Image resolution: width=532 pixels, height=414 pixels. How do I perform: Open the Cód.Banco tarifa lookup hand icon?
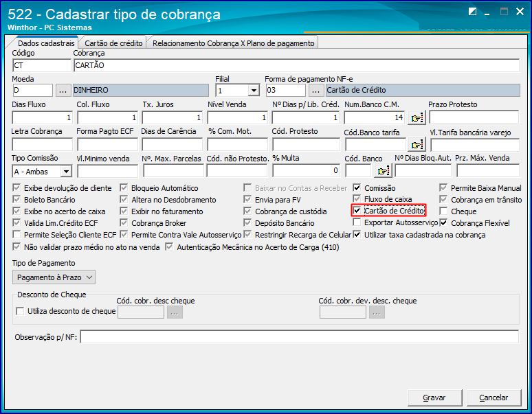417,145
